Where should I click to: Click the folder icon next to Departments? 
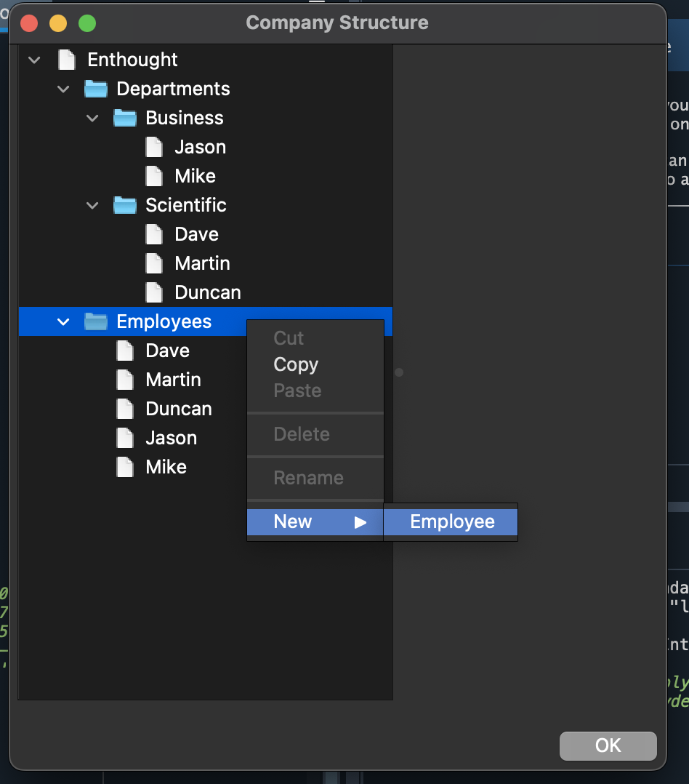pyautogui.click(x=96, y=88)
